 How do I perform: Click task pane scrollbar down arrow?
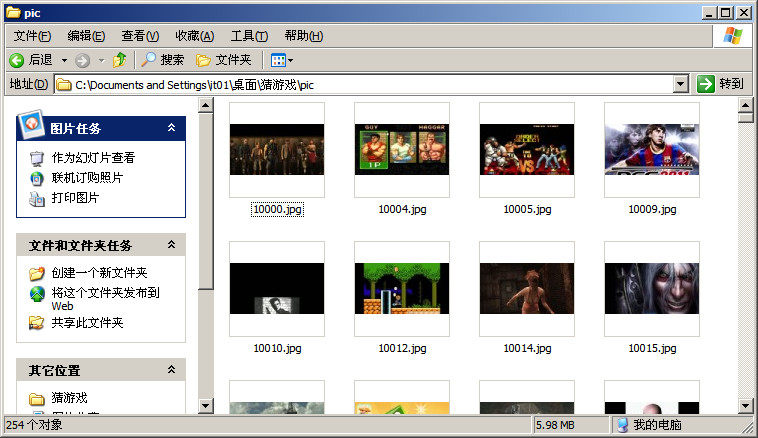(x=205, y=405)
